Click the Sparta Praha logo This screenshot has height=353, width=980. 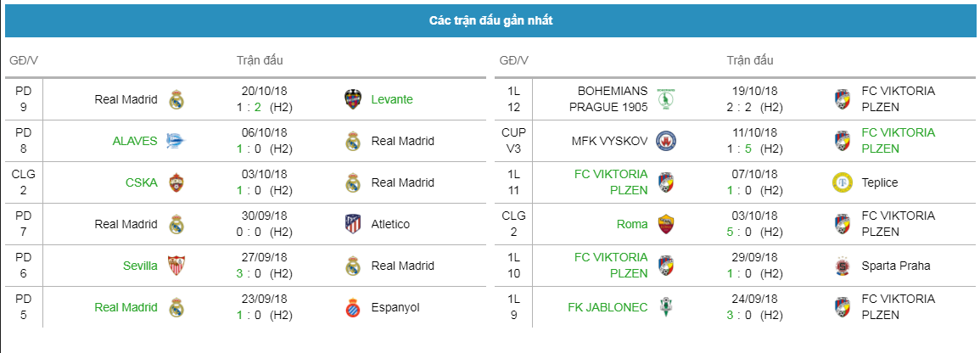[x=843, y=266]
